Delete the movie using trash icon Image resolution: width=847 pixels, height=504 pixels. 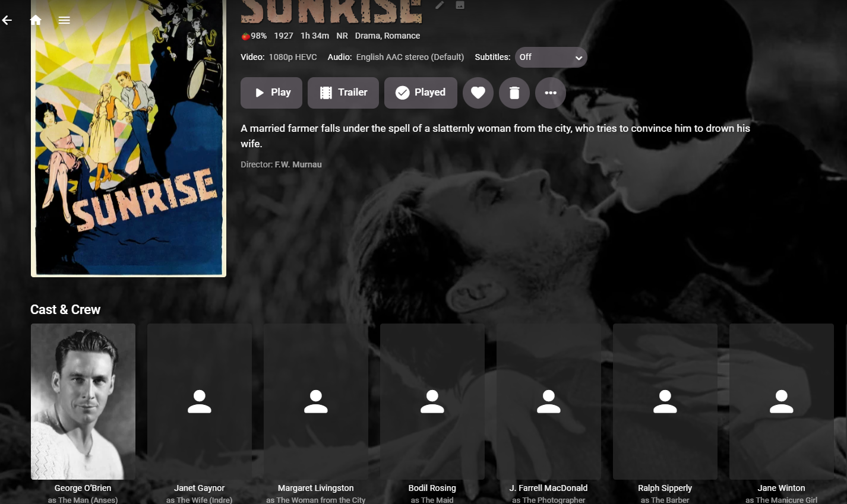pos(514,93)
